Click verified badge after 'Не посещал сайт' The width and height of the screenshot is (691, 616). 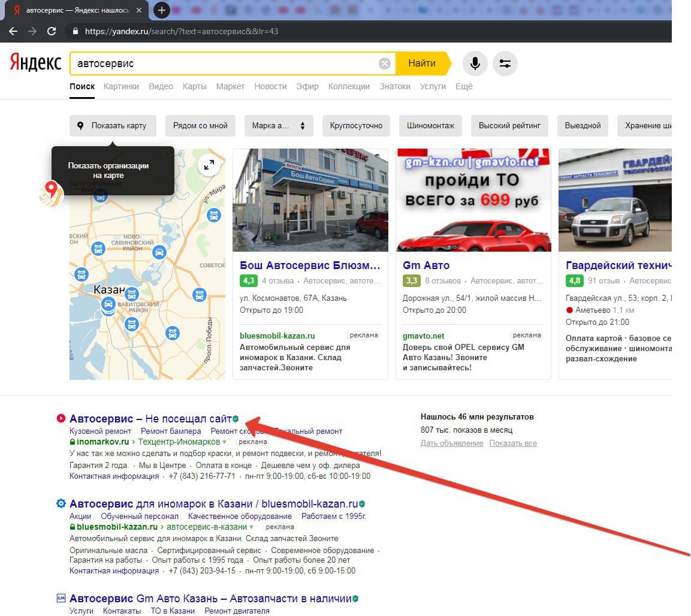[236, 419]
